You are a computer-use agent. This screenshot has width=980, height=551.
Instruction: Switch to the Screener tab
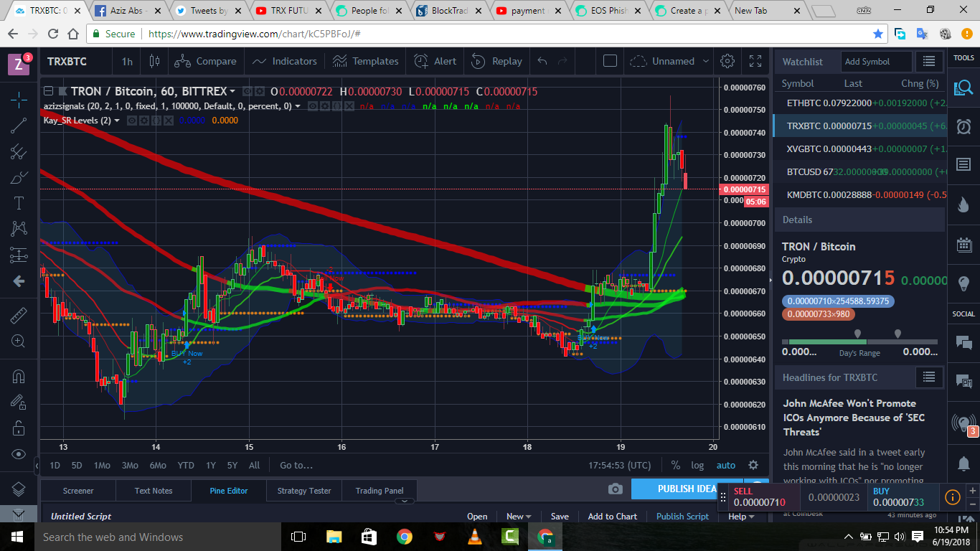click(78, 491)
